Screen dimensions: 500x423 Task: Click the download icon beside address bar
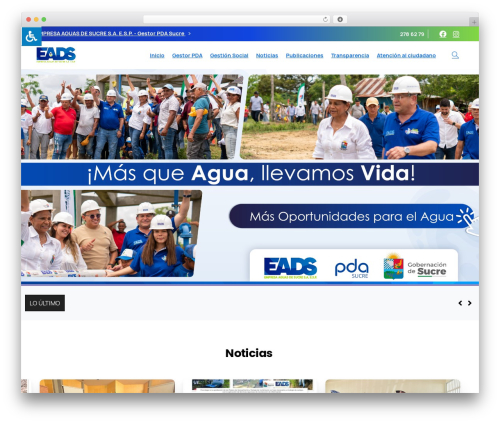coord(340,19)
